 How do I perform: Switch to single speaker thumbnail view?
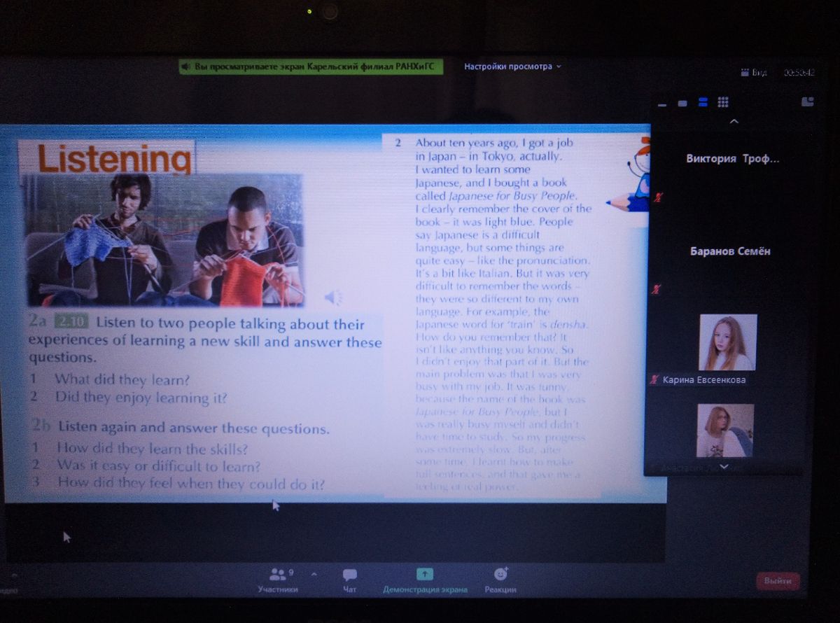[682, 104]
